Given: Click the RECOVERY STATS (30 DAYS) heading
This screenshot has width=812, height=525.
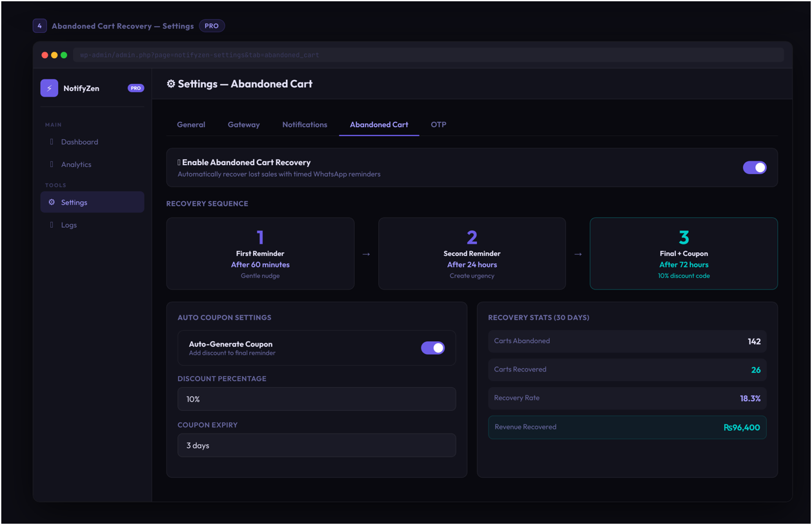Looking at the screenshot, I should (x=538, y=317).
